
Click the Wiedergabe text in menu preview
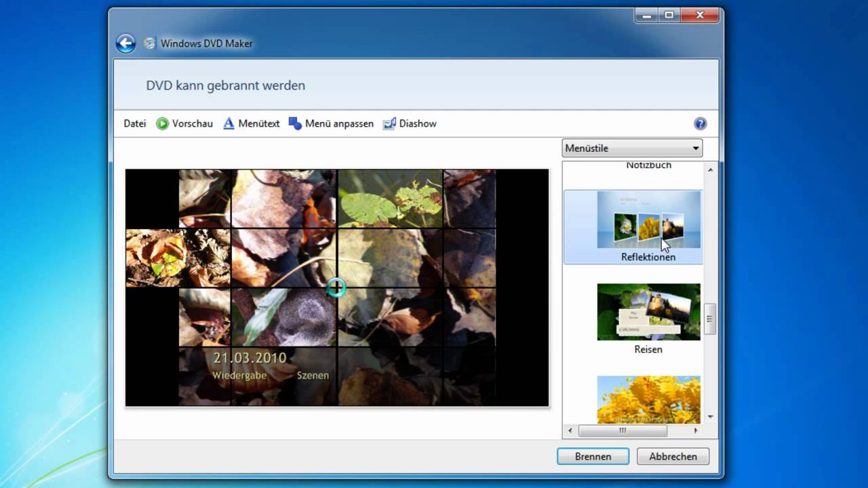point(239,375)
